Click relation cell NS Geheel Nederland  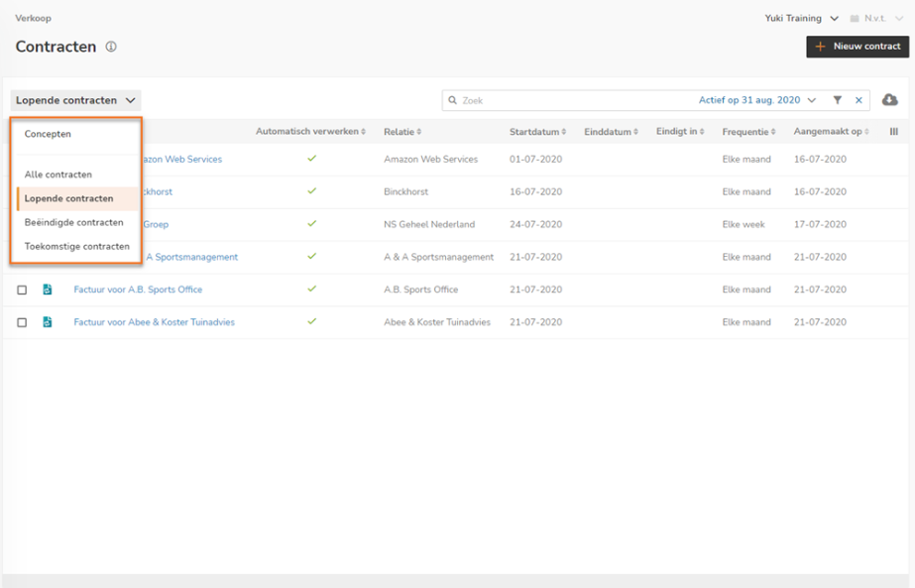(x=429, y=224)
